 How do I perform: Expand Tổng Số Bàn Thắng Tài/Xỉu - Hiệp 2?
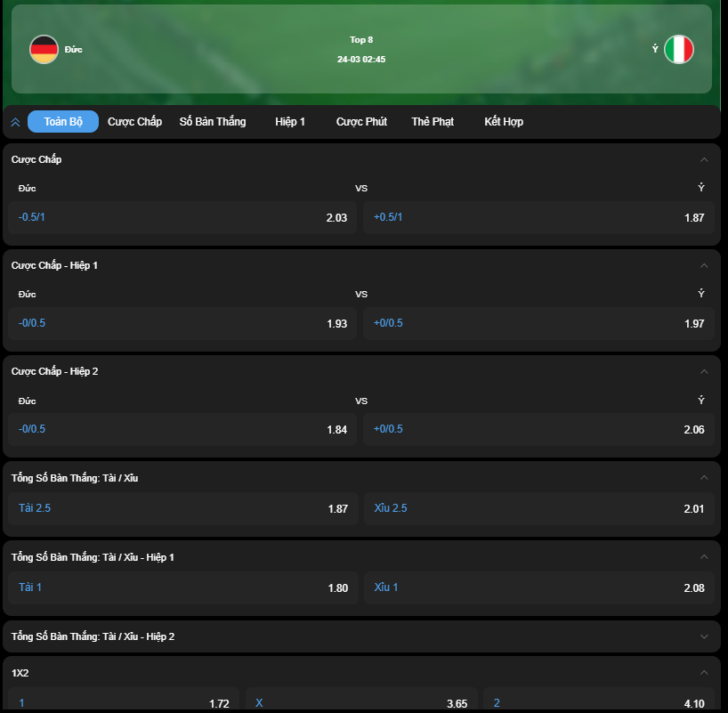pyautogui.click(x=704, y=636)
